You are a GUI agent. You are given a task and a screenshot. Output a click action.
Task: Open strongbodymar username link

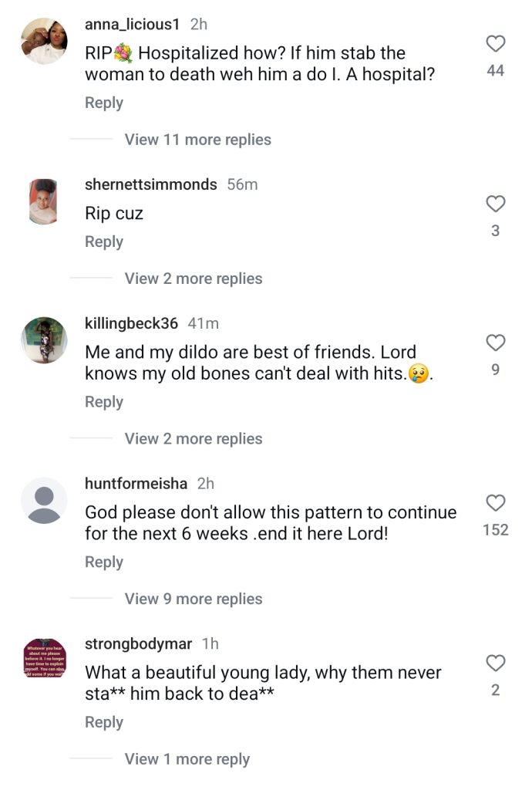click(138, 644)
